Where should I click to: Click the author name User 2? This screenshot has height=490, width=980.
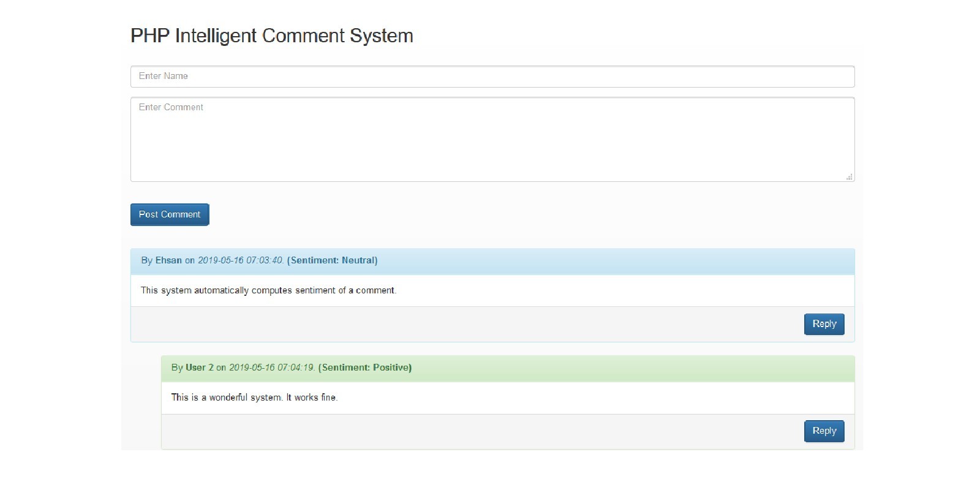pyautogui.click(x=200, y=367)
